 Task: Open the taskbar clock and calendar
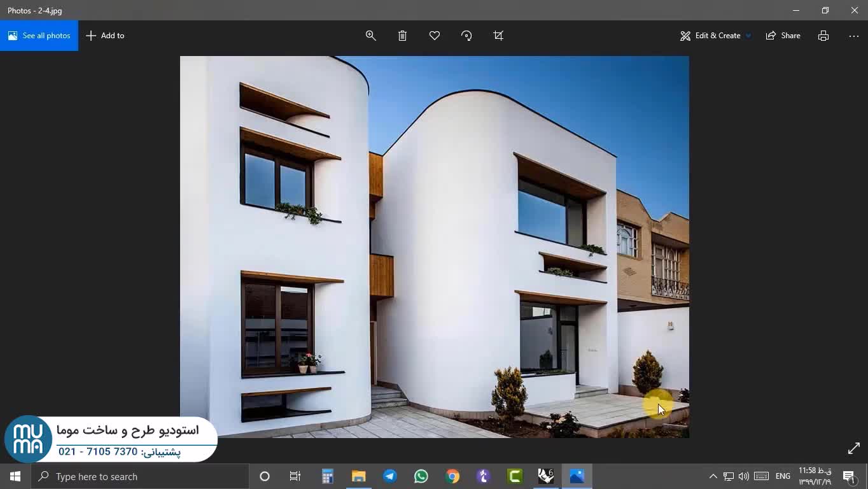tap(815, 476)
